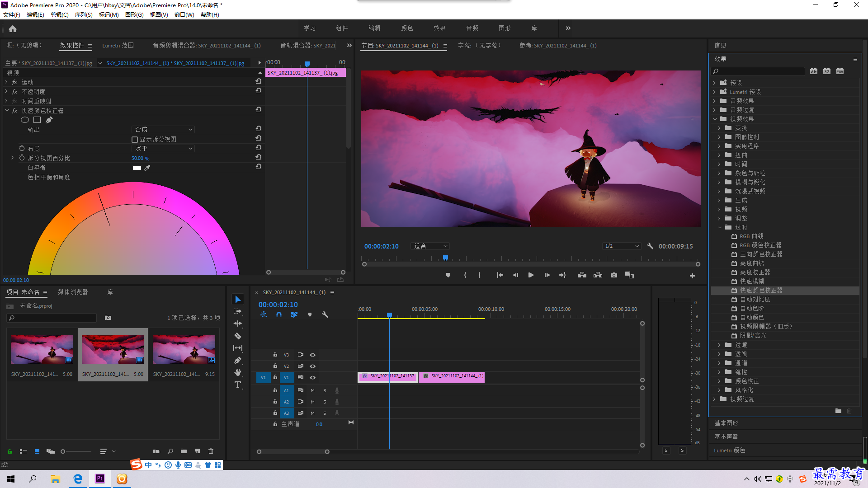Click the Home icon in the workspace bar
Screen dimensions: 868x488
click(x=13, y=28)
